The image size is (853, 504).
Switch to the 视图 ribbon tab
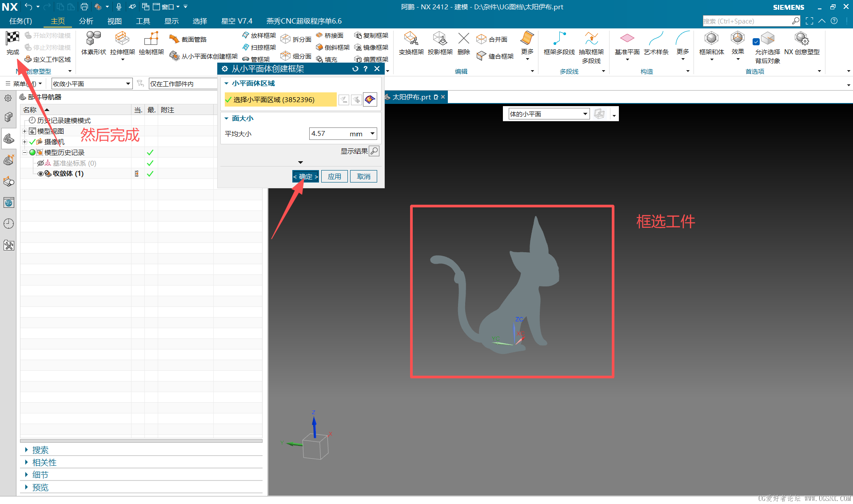[x=114, y=21]
